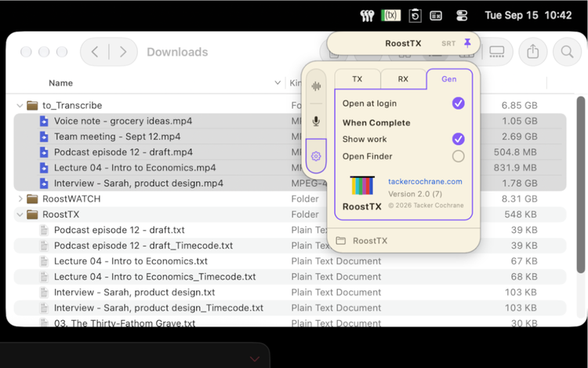
Task: Go forward in Finder navigation
Action: coord(123,52)
